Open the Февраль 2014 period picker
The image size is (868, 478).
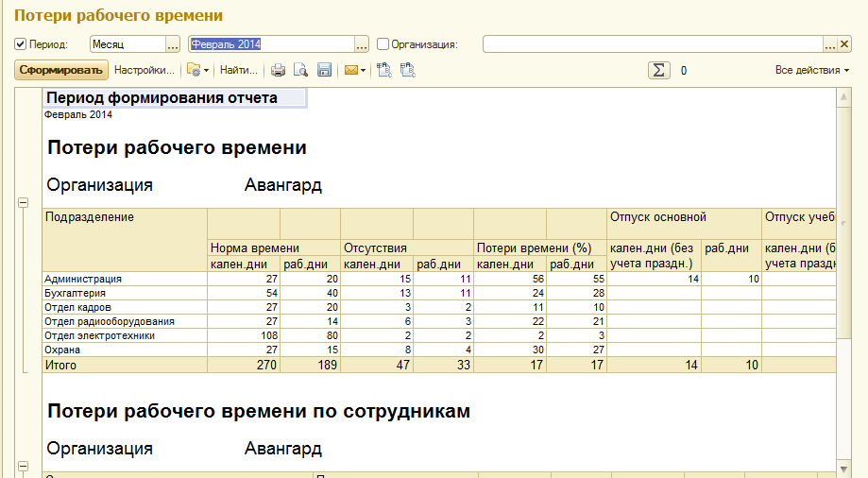pos(361,44)
